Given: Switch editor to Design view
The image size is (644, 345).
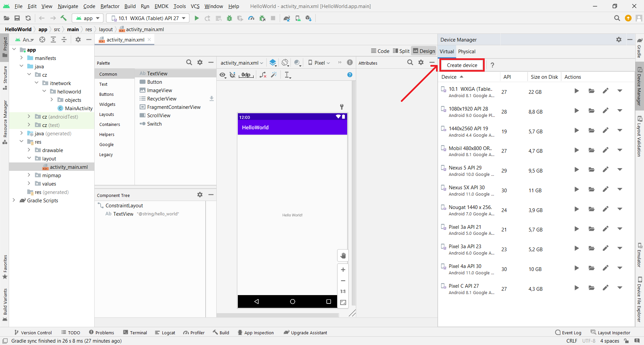Looking at the screenshot, I should tap(424, 51).
